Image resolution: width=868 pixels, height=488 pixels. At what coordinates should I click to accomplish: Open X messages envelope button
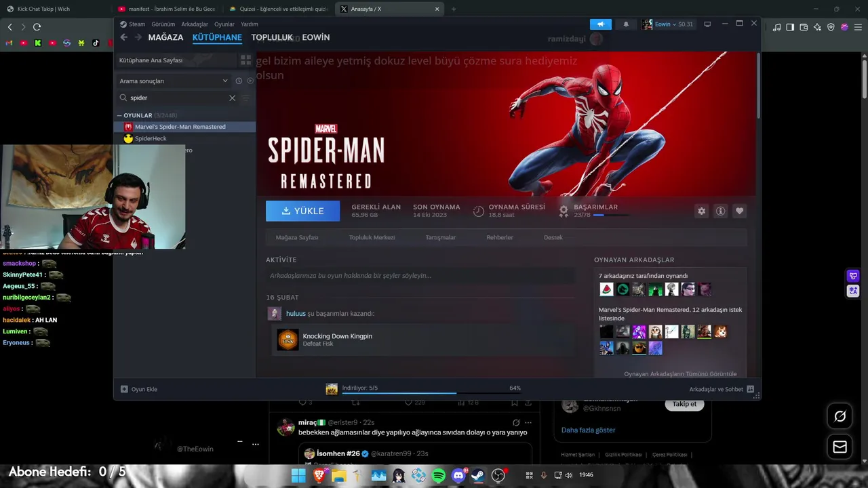(840, 447)
